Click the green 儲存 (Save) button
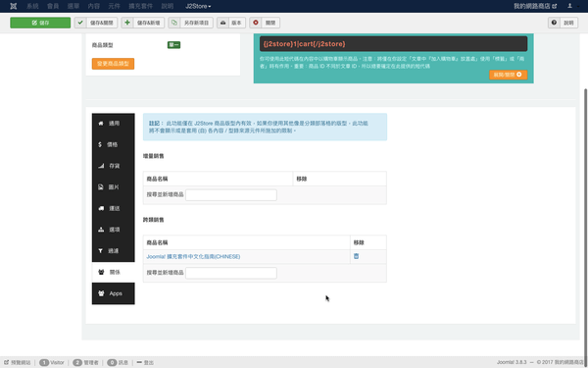The image size is (588, 368). [x=40, y=23]
